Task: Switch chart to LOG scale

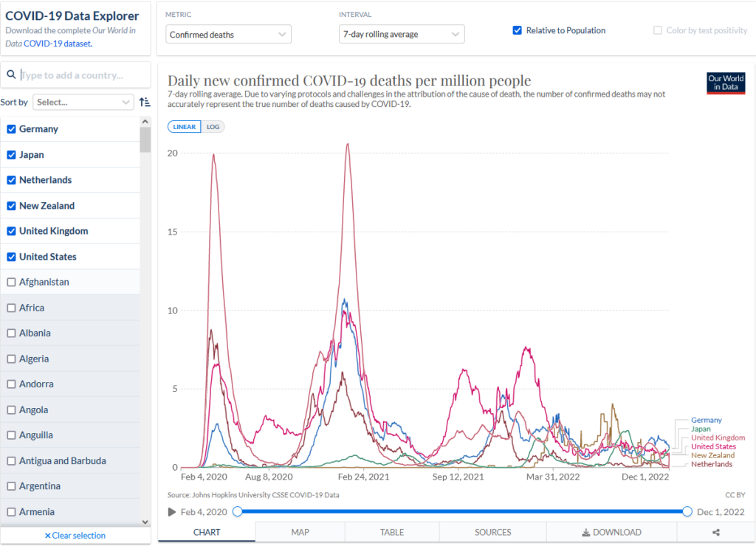Action: click(x=213, y=127)
